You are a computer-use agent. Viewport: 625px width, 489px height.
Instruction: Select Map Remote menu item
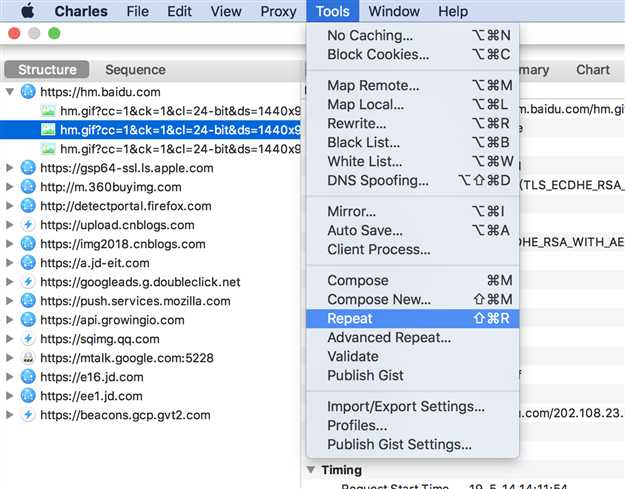click(x=413, y=85)
